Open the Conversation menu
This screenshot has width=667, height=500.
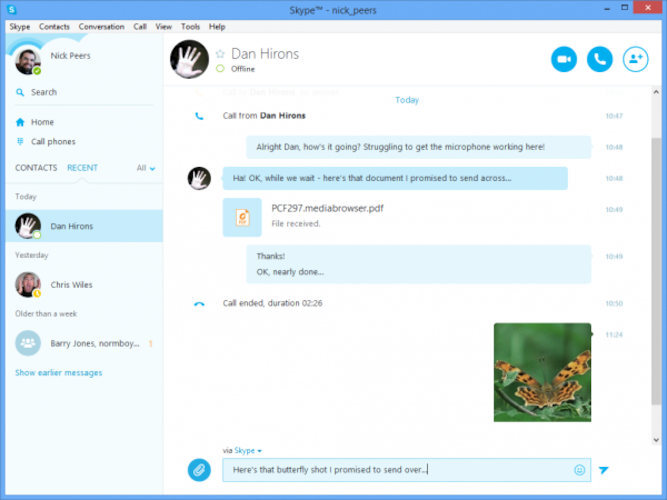point(101,26)
